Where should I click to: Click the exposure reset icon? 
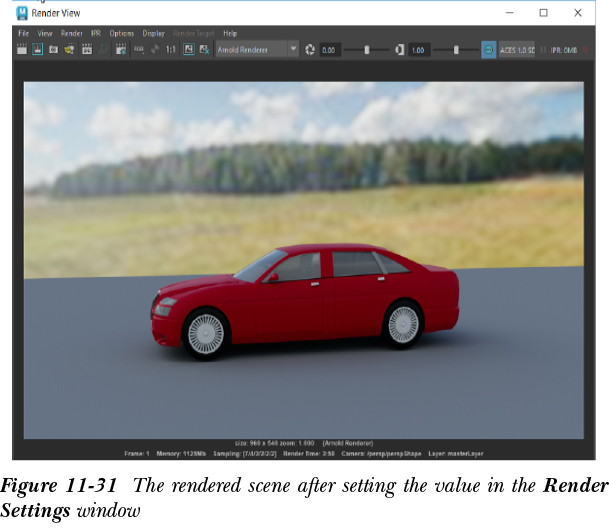[310, 49]
